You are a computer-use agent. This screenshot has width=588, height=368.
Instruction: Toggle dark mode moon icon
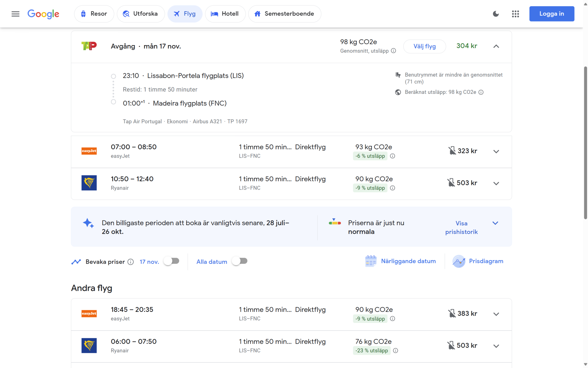(496, 14)
